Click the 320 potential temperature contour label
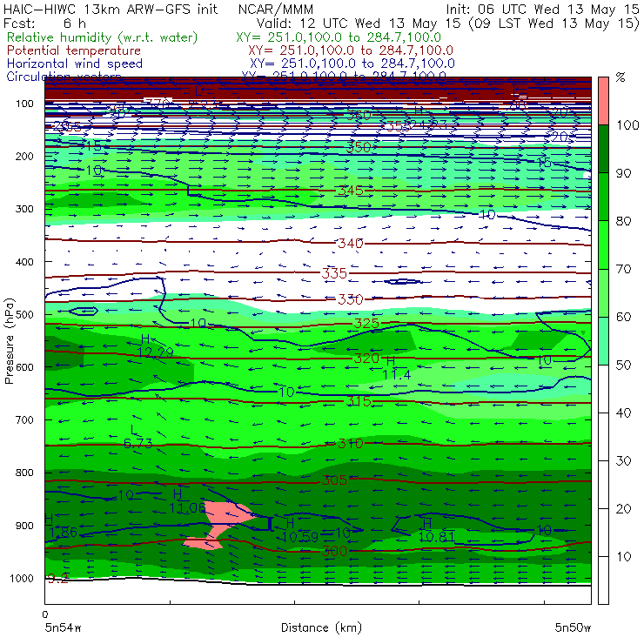The width and height of the screenshot is (644, 644). coord(366,359)
